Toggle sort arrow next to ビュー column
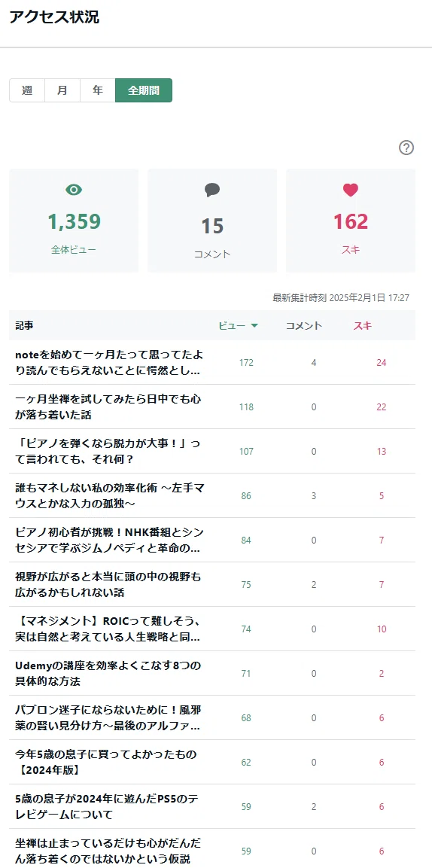The height and width of the screenshot is (868, 432). pyautogui.click(x=254, y=326)
